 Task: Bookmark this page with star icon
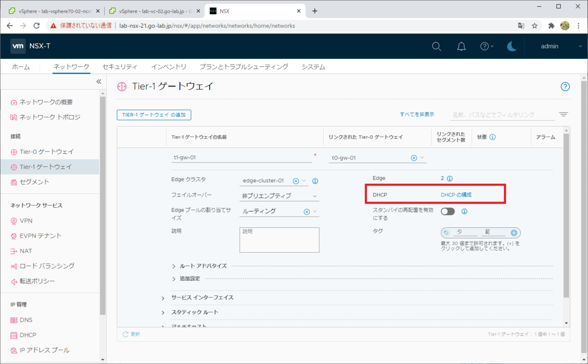(x=535, y=25)
